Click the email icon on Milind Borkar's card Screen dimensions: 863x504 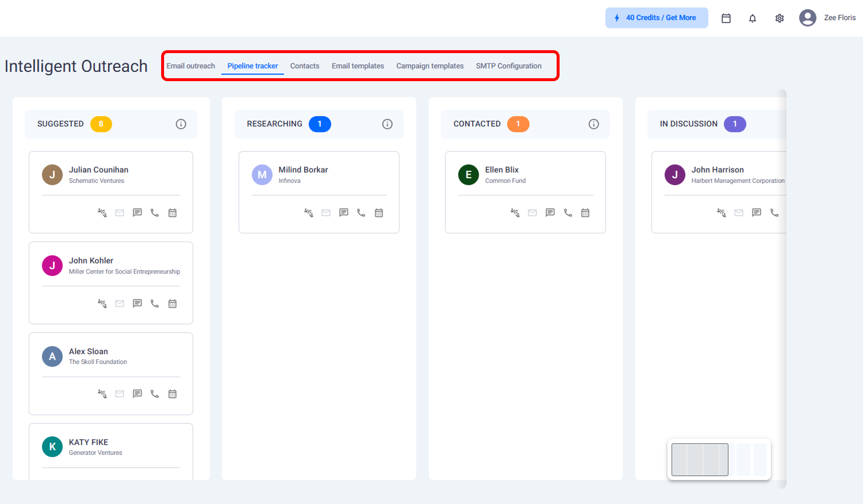click(326, 213)
